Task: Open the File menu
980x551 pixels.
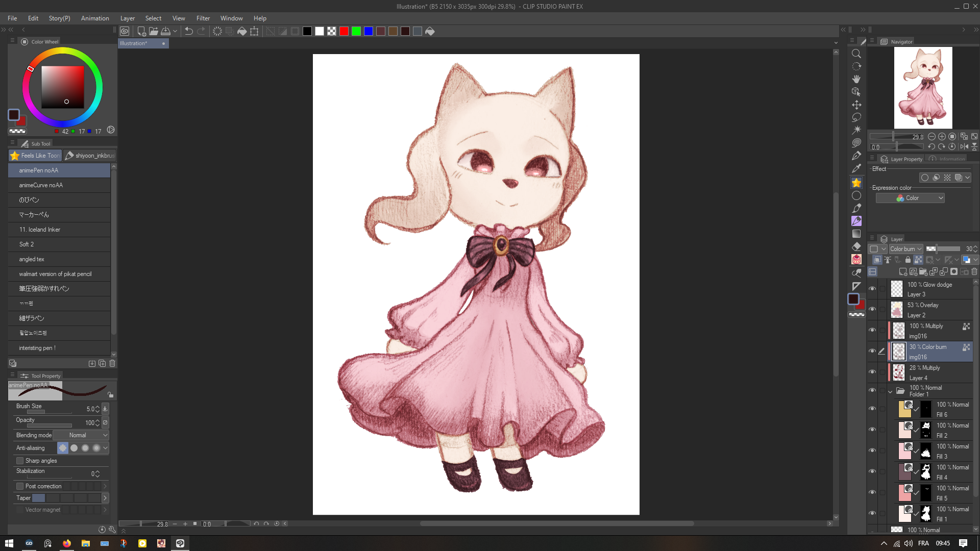Action: pyautogui.click(x=12, y=18)
